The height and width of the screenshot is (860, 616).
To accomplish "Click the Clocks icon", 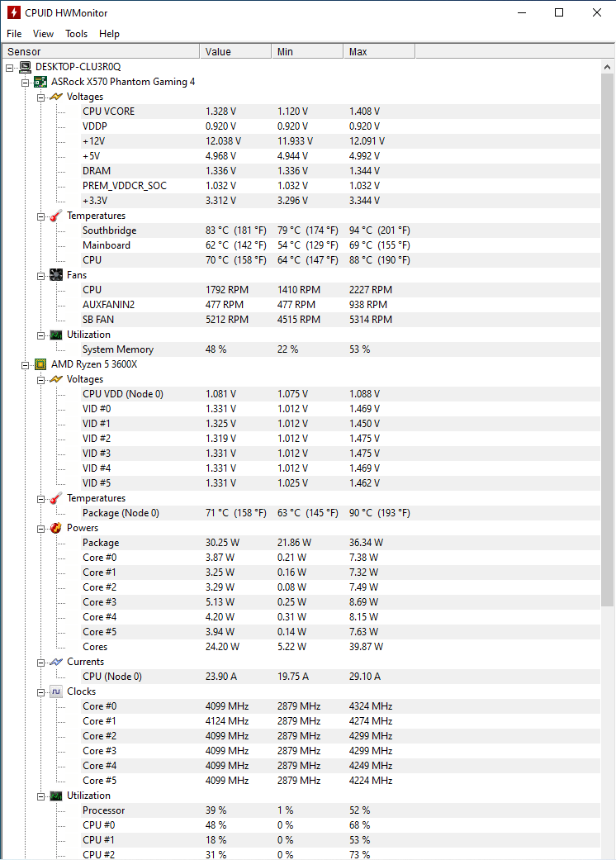I will (55, 691).
